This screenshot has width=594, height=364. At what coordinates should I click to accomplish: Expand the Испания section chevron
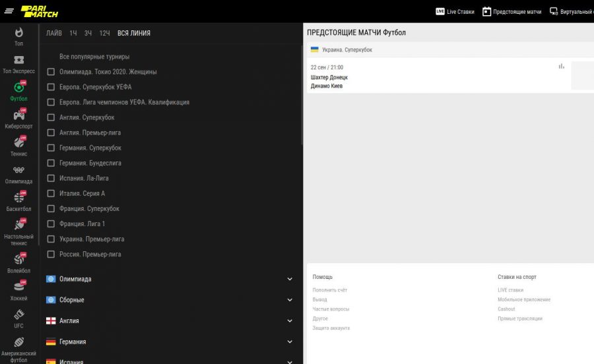coord(290,361)
